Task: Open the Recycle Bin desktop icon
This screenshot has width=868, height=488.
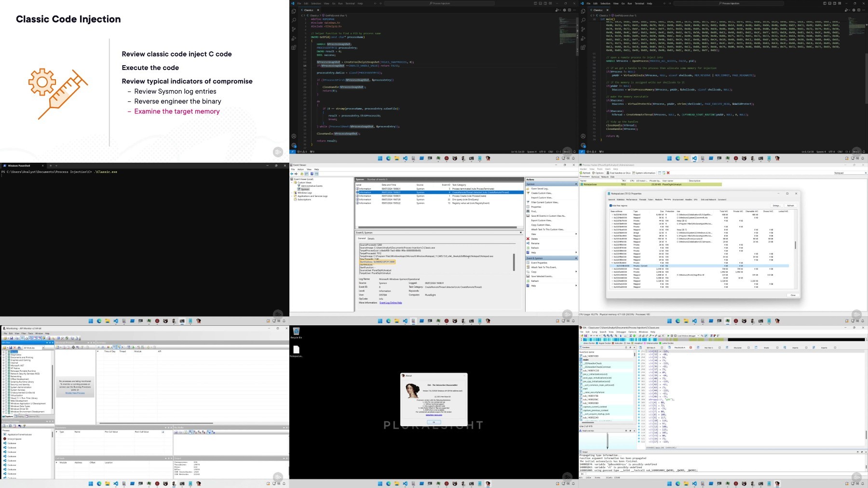Action: click(296, 332)
